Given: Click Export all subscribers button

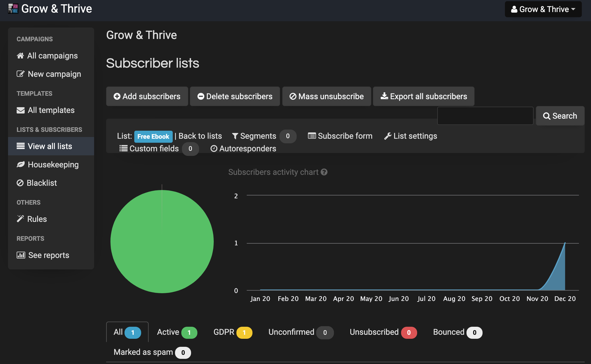Looking at the screenshot, I should tap(423, 96).
